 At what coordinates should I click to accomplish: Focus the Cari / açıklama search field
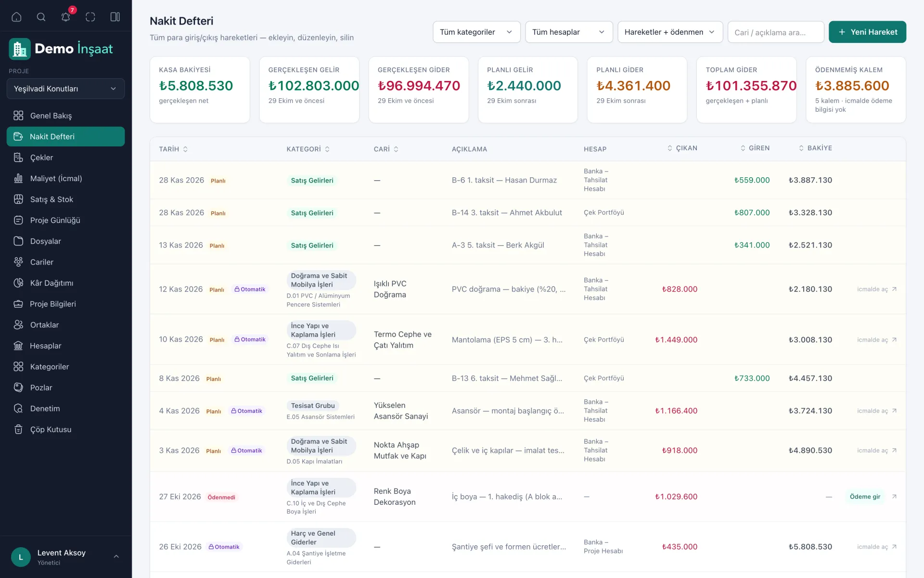click(776, 32)
